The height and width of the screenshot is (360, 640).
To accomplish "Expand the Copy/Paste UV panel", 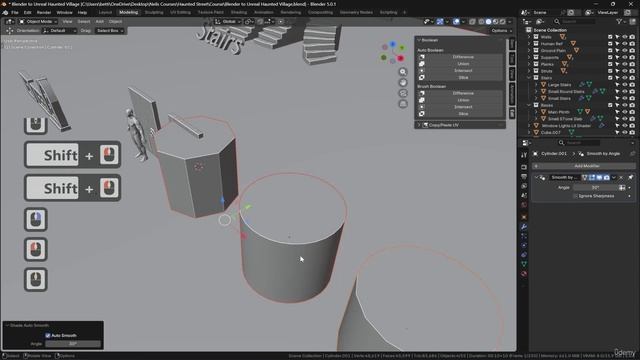I will pos(460,125).
